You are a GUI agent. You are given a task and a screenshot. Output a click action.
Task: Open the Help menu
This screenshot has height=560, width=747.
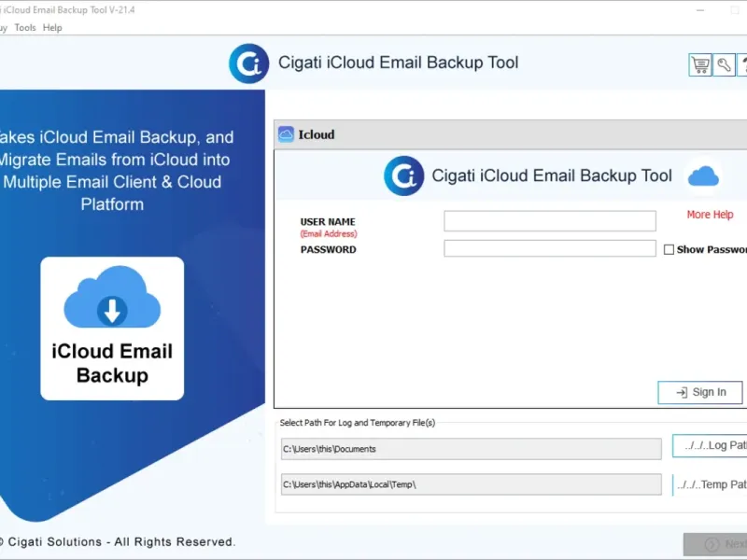click(52, 28)
